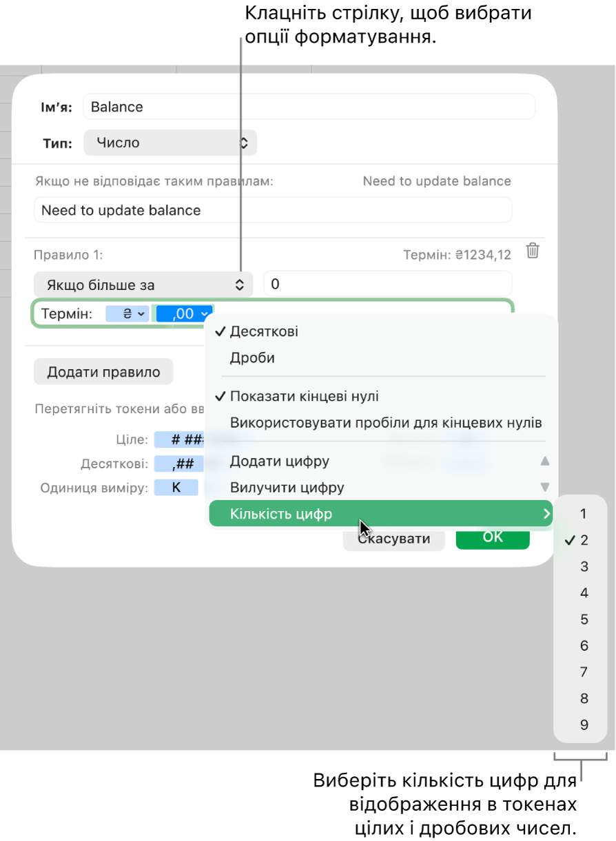Click the down triangle beside Вилучити цифру
The height and width of the screenshot is (841, 616).
[545, 488]
